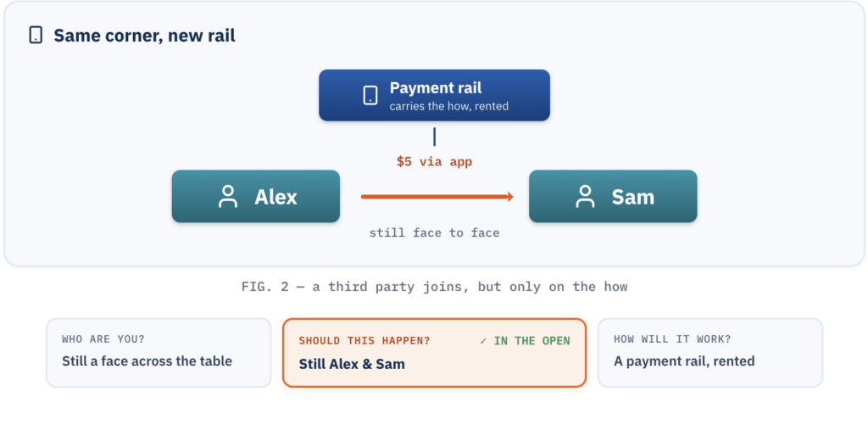This screenshot has height=442, width=868.
Task: Click the orange arrow head pointing to Sam
Action: coord(510,197)
